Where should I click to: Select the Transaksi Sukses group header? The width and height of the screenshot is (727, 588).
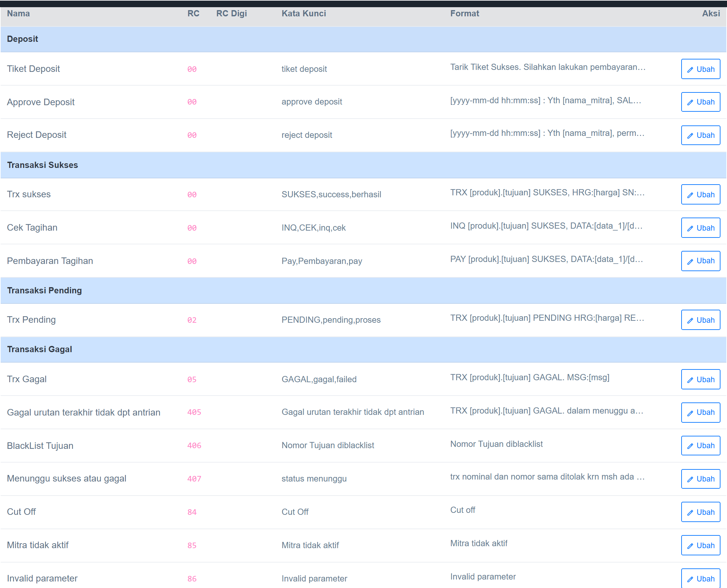(x=363, y=165)
